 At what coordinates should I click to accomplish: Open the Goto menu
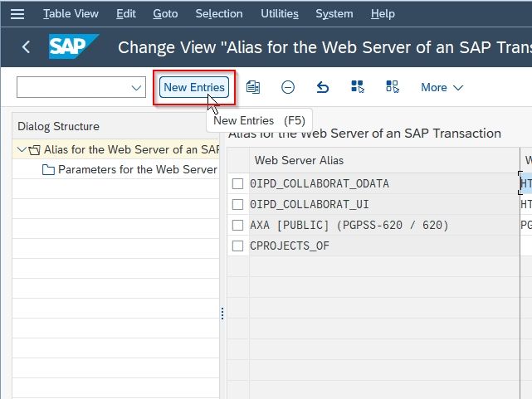click(165, 14)
